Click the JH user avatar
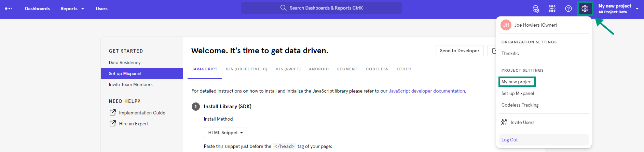The image size is (644, 152). (506, 25)
